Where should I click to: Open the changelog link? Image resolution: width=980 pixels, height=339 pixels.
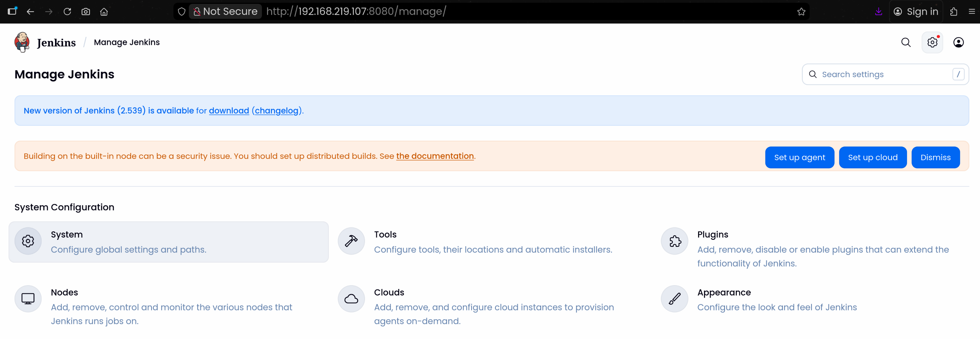tap(277, 111)
